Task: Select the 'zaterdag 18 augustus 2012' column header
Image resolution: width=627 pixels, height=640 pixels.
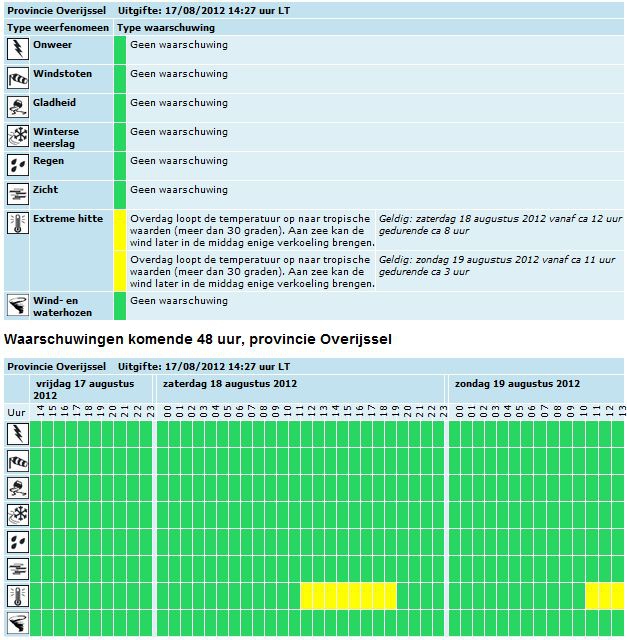Action: (230, 384)
